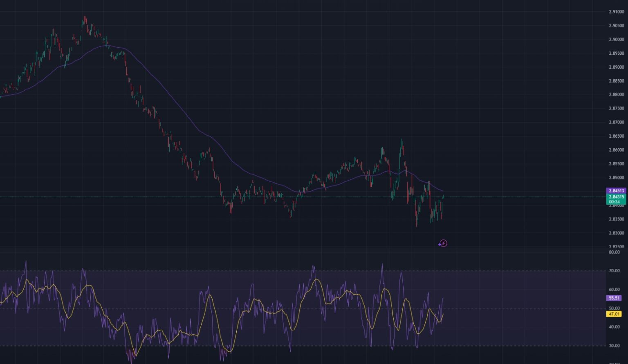Click the highest candle peak near 2.91
The width and height of the screenshot is (628, 364).
85,18
